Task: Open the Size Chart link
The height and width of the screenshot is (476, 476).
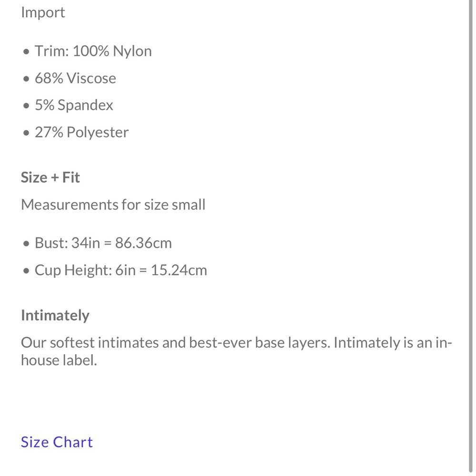Action: 57,442
